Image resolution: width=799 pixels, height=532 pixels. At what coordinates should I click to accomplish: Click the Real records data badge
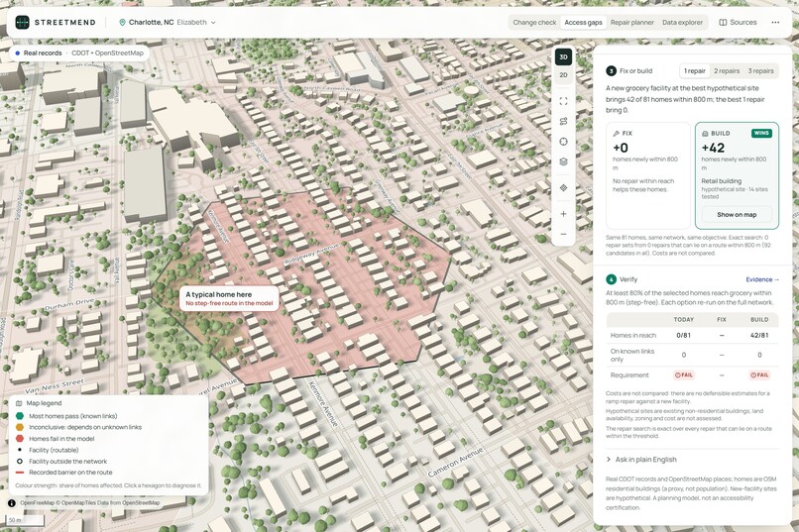point(79,53)
